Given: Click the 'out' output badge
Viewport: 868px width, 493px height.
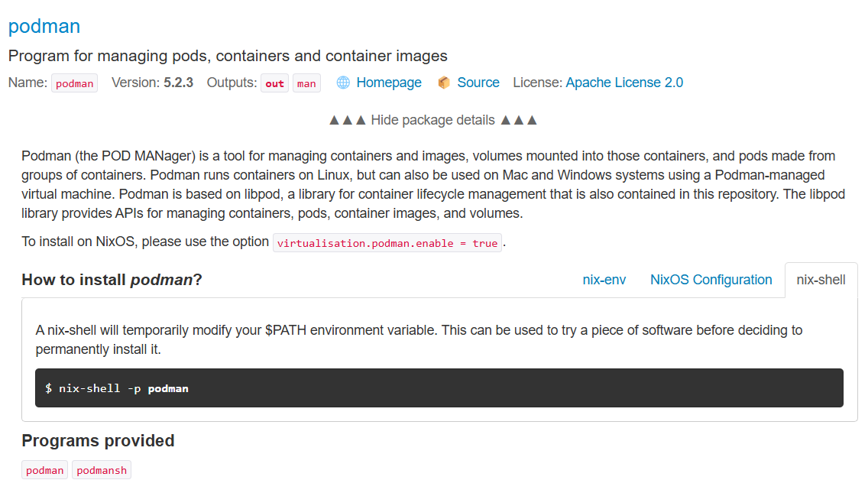Looking at the screenshot, I should tap(274, 83).
